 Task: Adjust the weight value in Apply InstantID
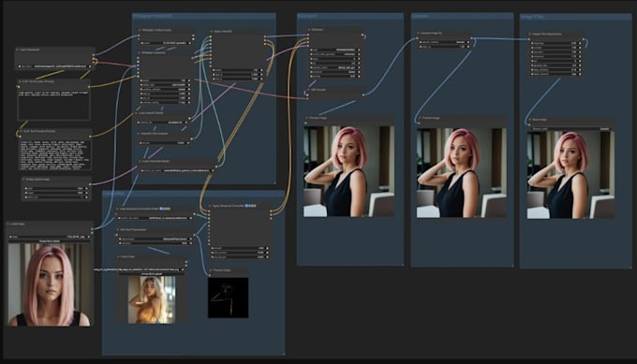pyautogui.click(x=238, y=70)
